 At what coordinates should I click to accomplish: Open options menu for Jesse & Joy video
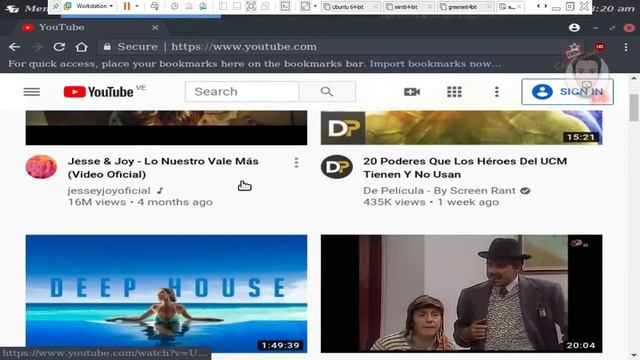(296, 162)
